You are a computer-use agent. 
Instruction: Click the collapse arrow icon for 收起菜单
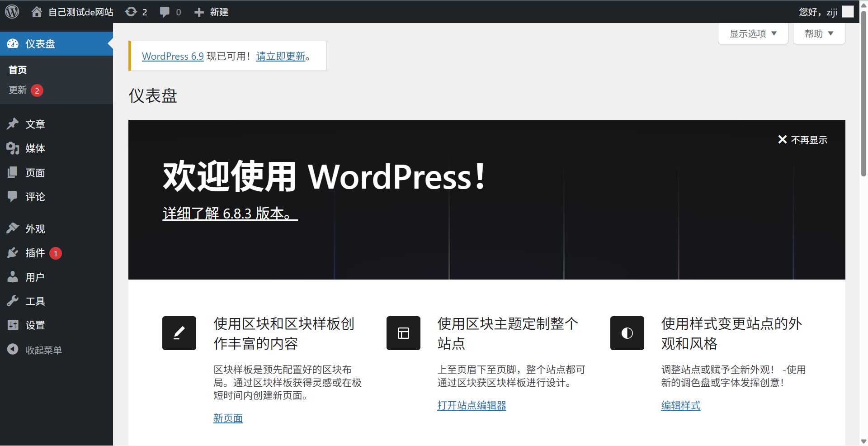pyautogui.click(x=13, y=350)
